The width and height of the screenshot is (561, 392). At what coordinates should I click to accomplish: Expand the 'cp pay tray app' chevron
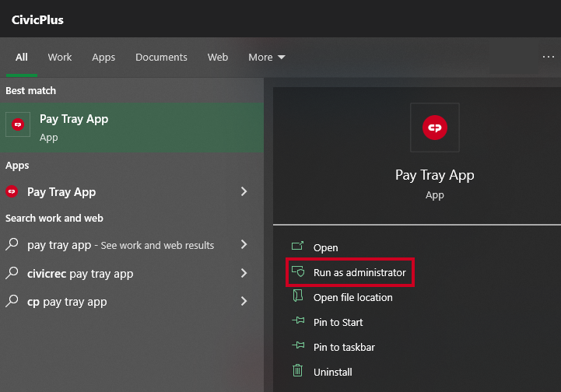point(244,301)
